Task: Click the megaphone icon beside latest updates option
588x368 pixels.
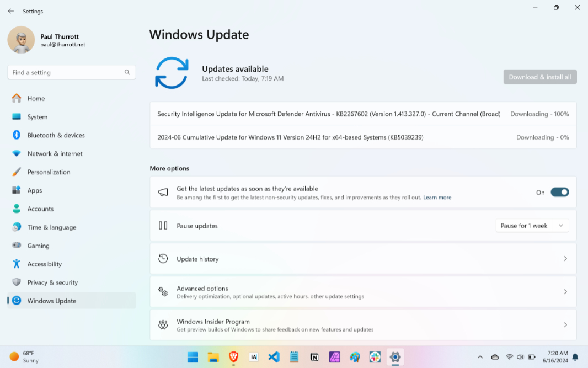Action: point(163,192)
